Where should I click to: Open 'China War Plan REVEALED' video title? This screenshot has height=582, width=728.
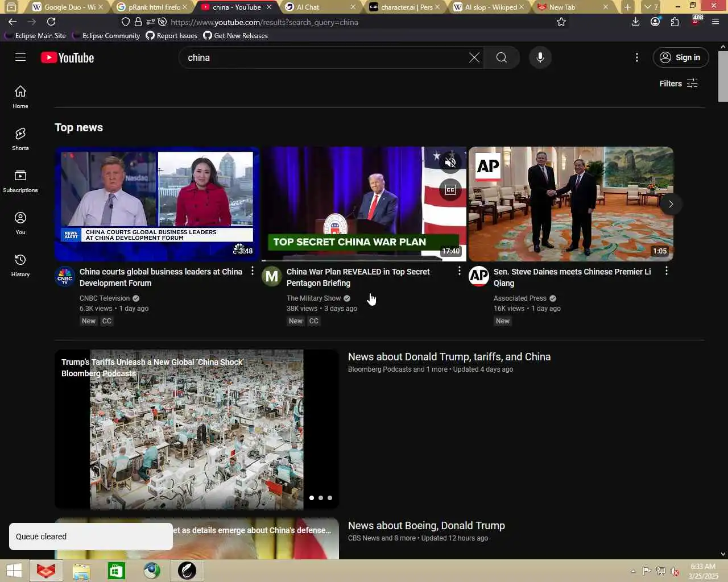pos(358,277)
